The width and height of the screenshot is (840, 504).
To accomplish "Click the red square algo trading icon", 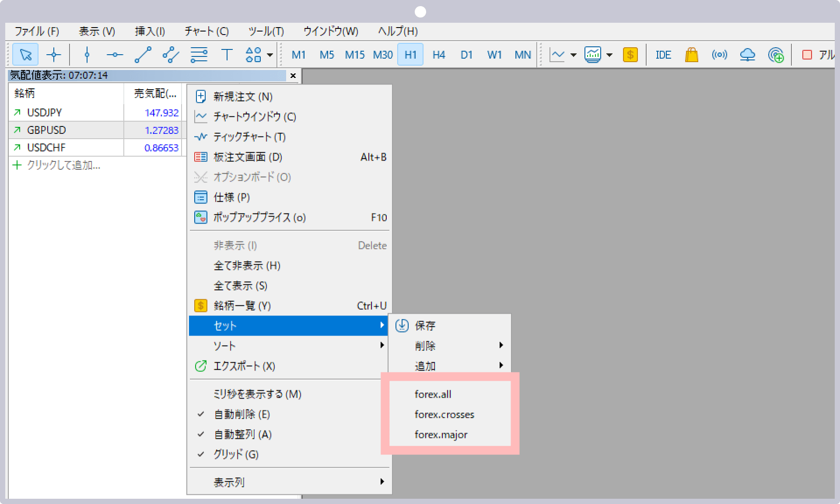I will point(807,55).
